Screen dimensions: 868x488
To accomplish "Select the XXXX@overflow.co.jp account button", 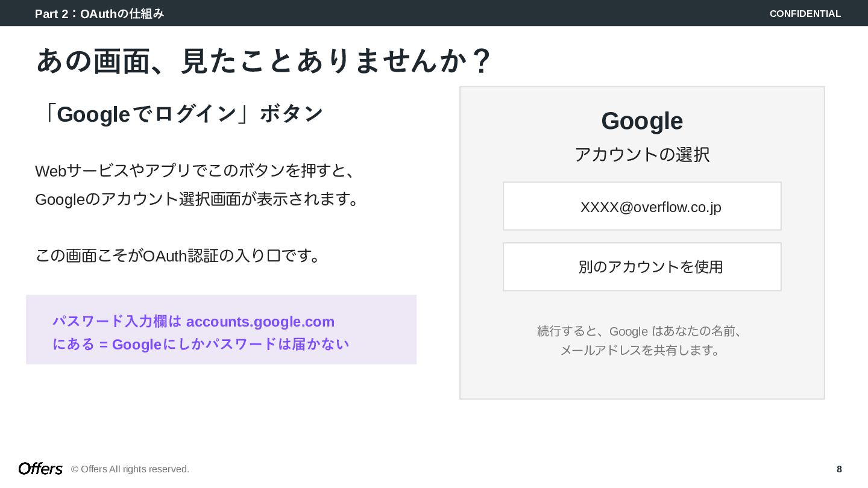I will click(642, 207).
